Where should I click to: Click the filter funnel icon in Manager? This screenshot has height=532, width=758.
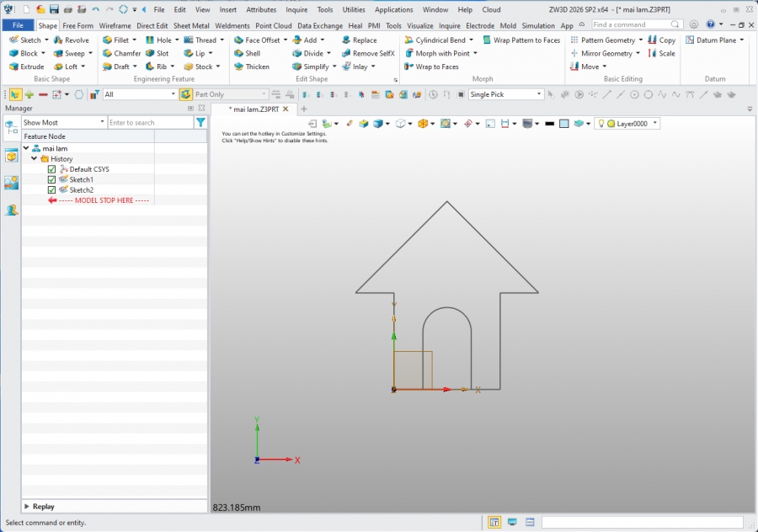click(x=200, y=123)
